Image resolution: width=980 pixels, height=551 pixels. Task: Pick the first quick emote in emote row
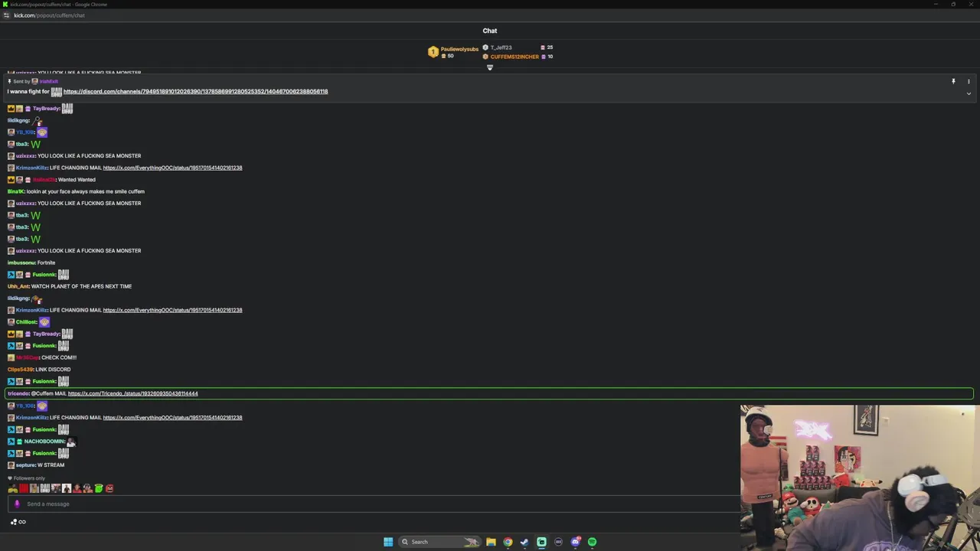(13, 488)
